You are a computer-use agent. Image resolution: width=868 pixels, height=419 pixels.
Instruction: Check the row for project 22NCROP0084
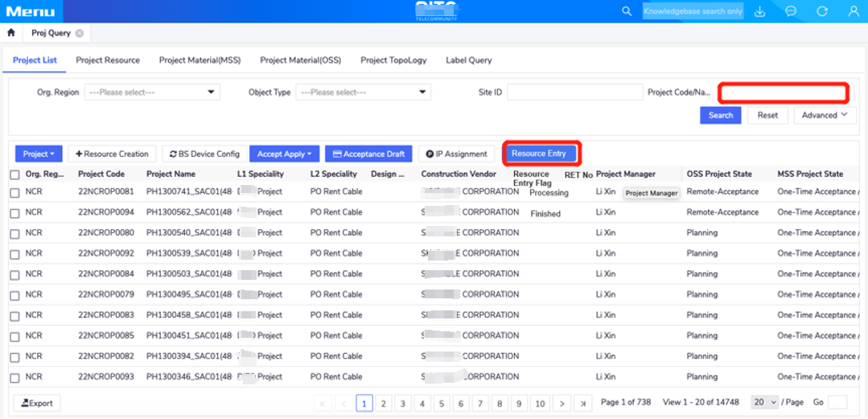pos(15,275)
